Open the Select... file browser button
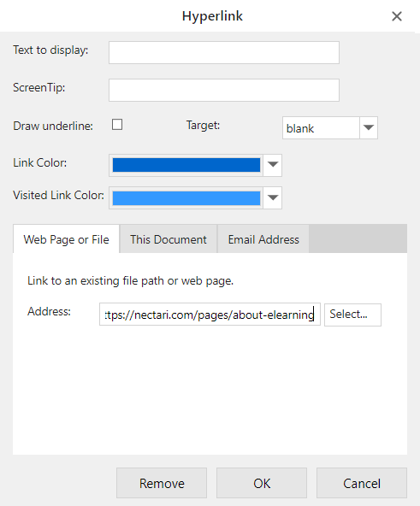 point(352,315)
